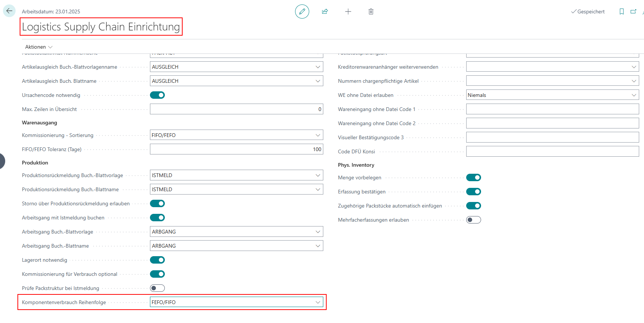Turn on Prüfe Packstruktur bei Istmeldung
Viewport: 644px width, 323px height.
157,288
